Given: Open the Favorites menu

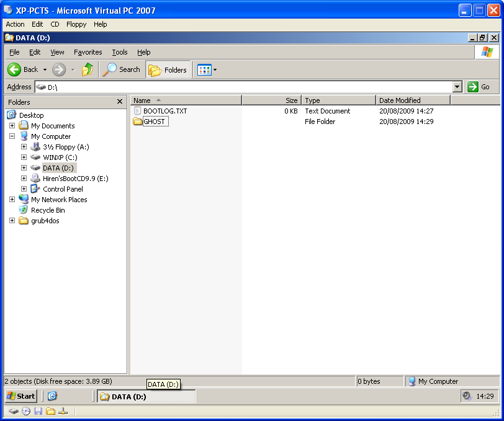Looking at the screenshot, I should click(88, 52).
